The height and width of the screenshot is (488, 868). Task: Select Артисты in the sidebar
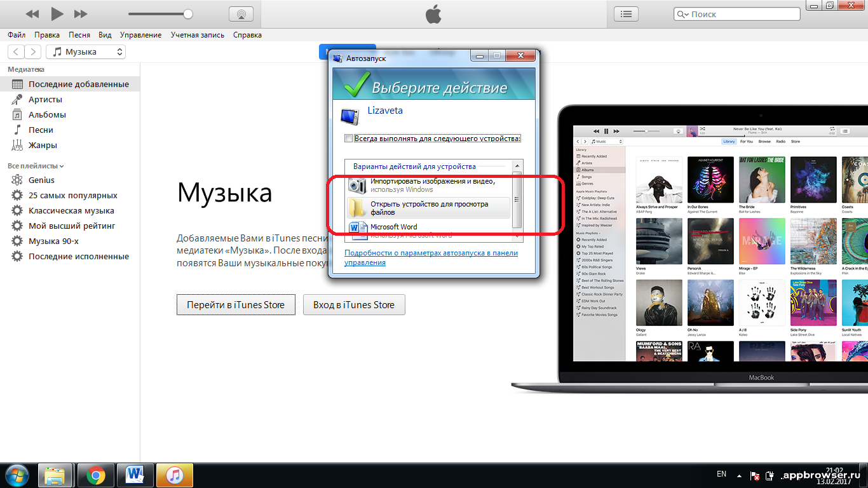(70, 99)
